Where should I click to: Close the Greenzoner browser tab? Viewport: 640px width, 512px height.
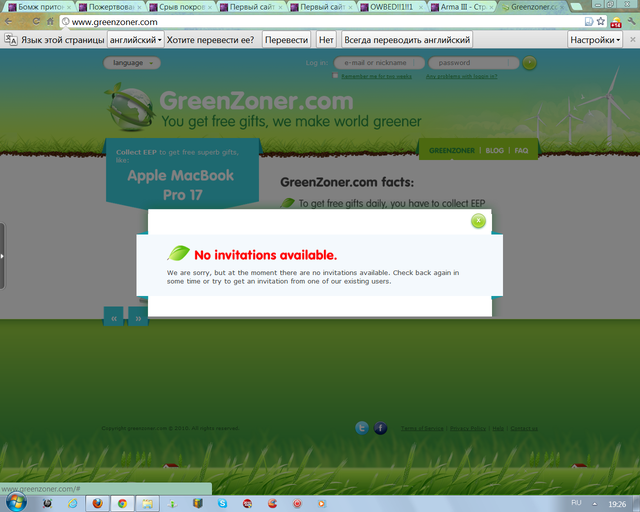tap(563, 7)
